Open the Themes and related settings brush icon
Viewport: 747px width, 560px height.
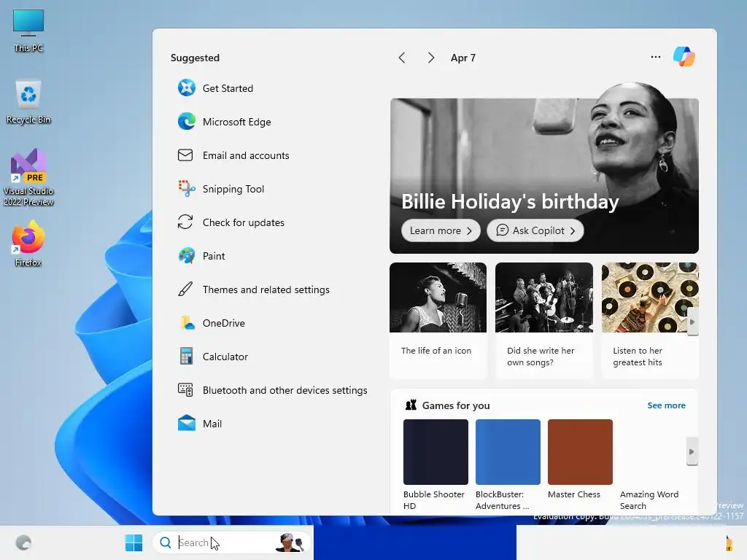click(185, 289)
